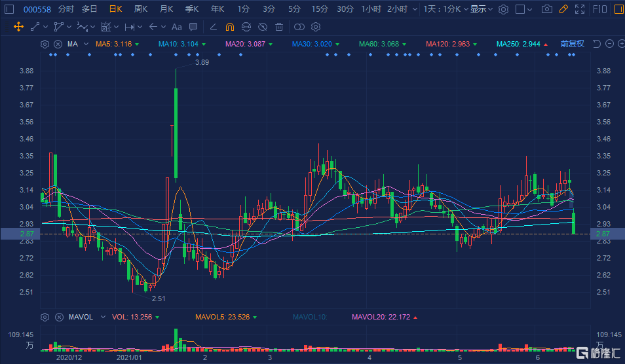This screenshot has height=364, width=625.
Task: Open the chart layout square dropdown
Action: (x=523, y=9)
